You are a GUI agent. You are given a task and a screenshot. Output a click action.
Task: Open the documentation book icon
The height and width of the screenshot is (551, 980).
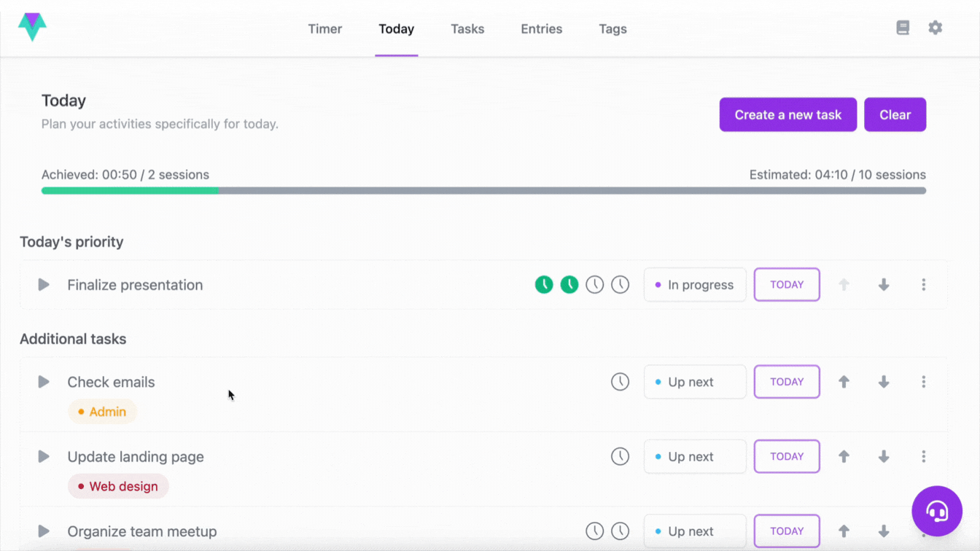(x=903, y=28)
